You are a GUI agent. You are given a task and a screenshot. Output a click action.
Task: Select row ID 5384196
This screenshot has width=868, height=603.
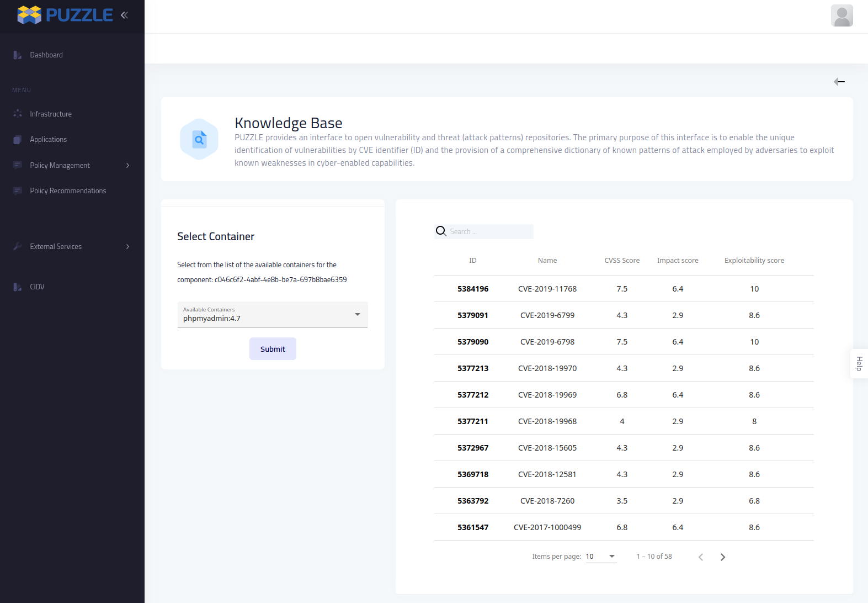coord(473,289)
